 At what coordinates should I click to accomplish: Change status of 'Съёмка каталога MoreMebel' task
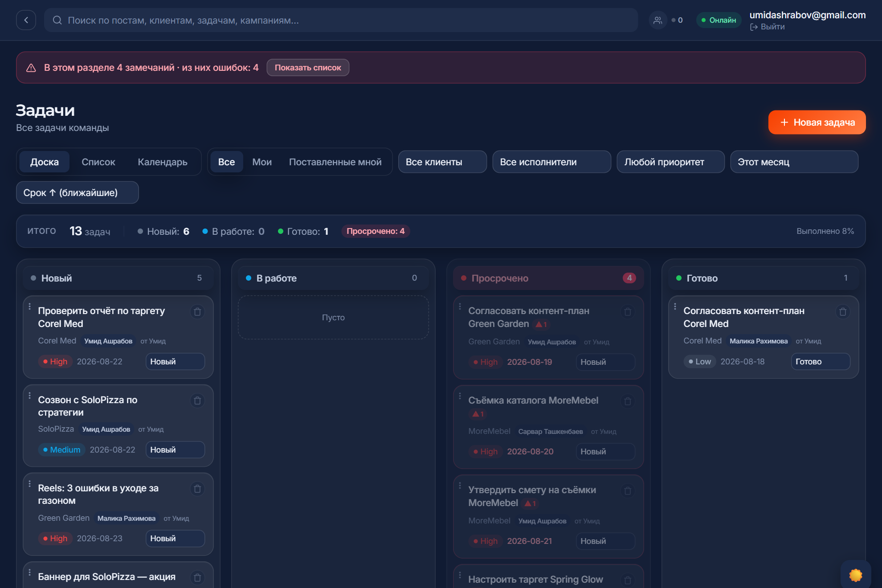click(x=605, y=452)
